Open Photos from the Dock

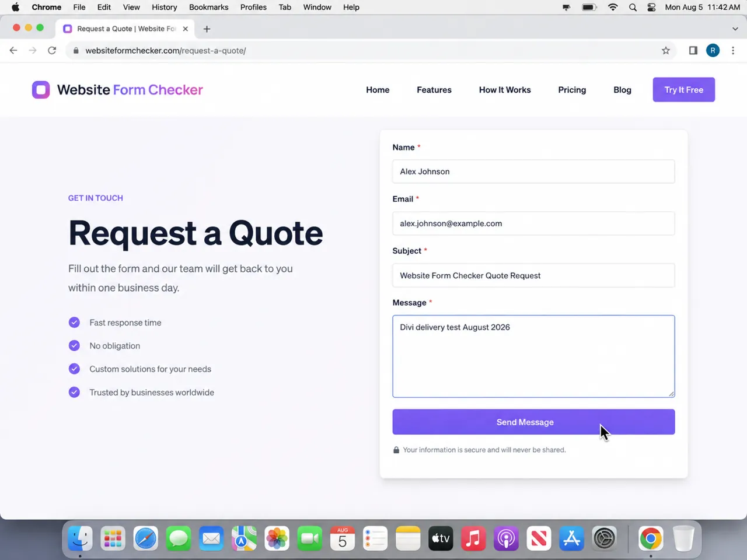click(x=277, y=538)
